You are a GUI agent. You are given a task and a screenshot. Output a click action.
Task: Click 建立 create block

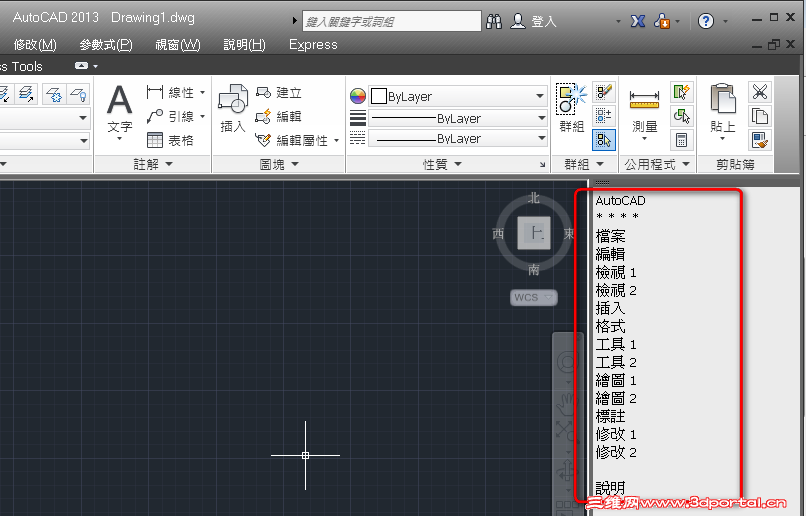click(279, 93)
